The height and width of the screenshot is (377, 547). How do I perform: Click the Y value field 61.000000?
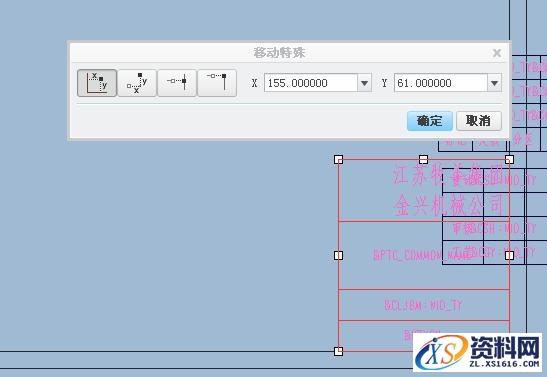coord(441,83)
